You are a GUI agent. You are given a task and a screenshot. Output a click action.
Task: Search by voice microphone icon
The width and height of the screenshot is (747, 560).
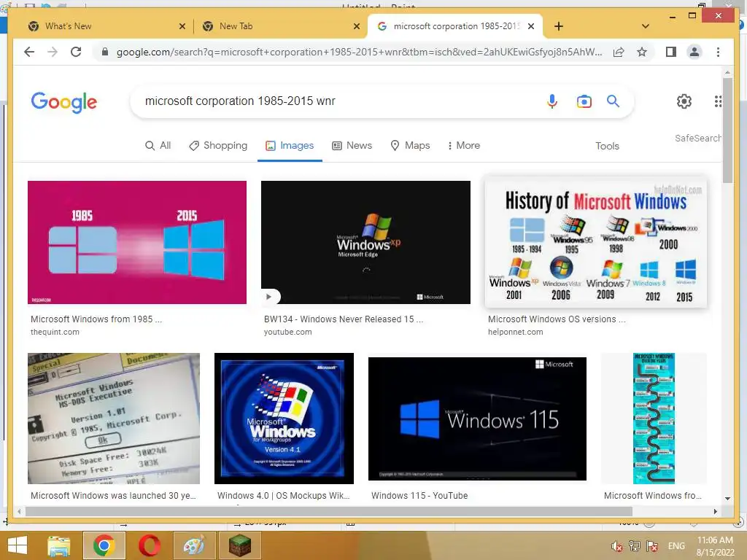(551, 101)
